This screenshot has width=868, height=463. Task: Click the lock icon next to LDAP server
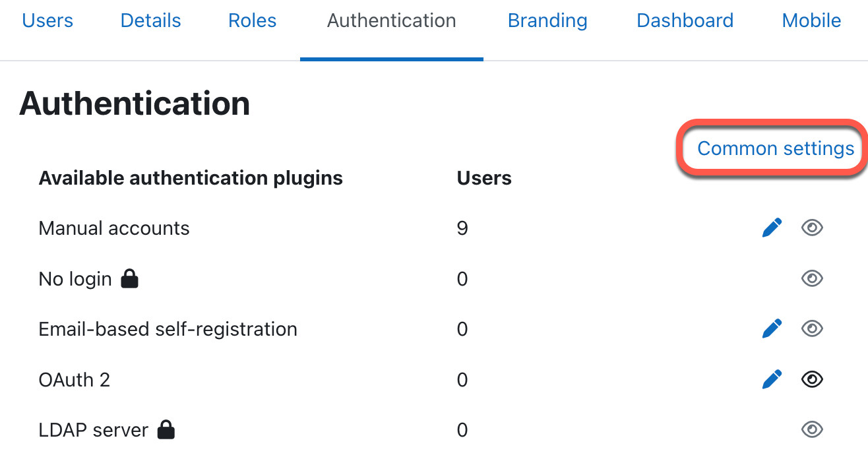(x=166, y=430)
